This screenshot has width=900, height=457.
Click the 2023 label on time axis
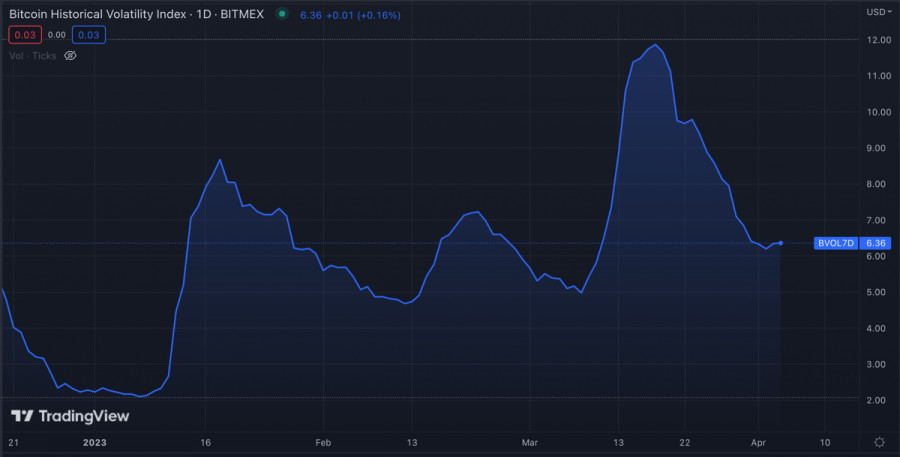(x=95, y=442)
